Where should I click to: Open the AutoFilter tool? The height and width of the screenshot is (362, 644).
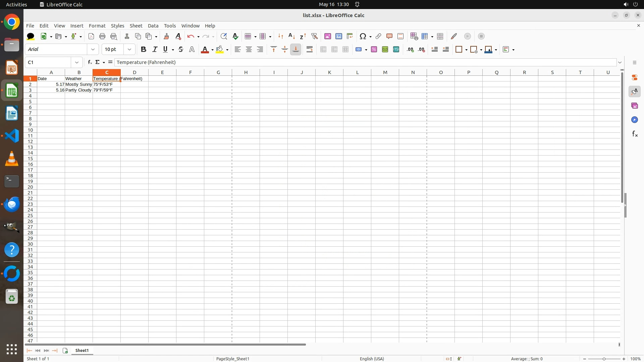[x=314, y=36]
